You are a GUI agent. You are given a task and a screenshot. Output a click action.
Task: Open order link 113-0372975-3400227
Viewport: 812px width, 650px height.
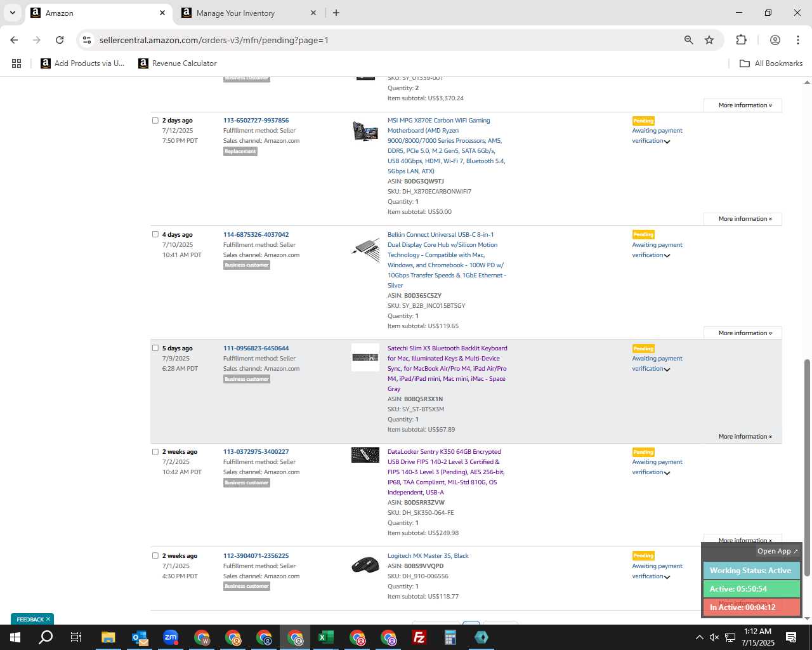click(256, 452)
